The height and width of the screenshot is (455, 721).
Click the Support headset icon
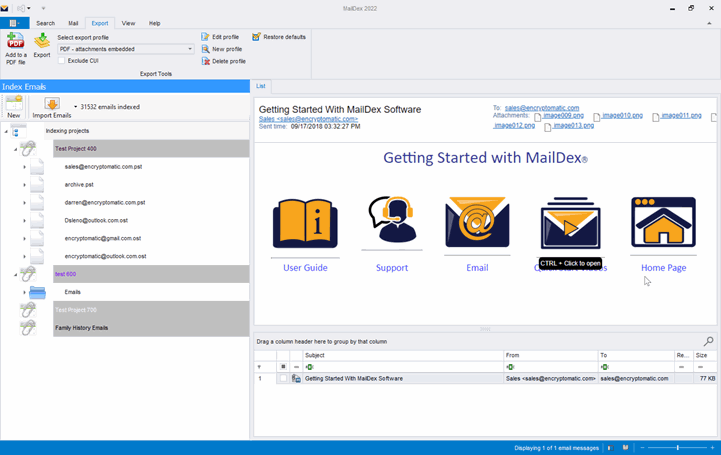coord(391,221)
